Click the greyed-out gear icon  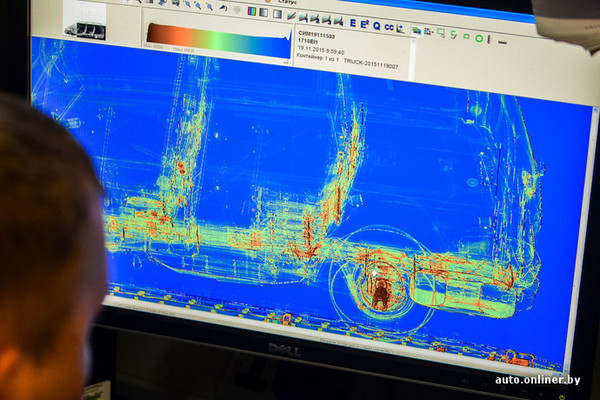[x=237, y=10]
